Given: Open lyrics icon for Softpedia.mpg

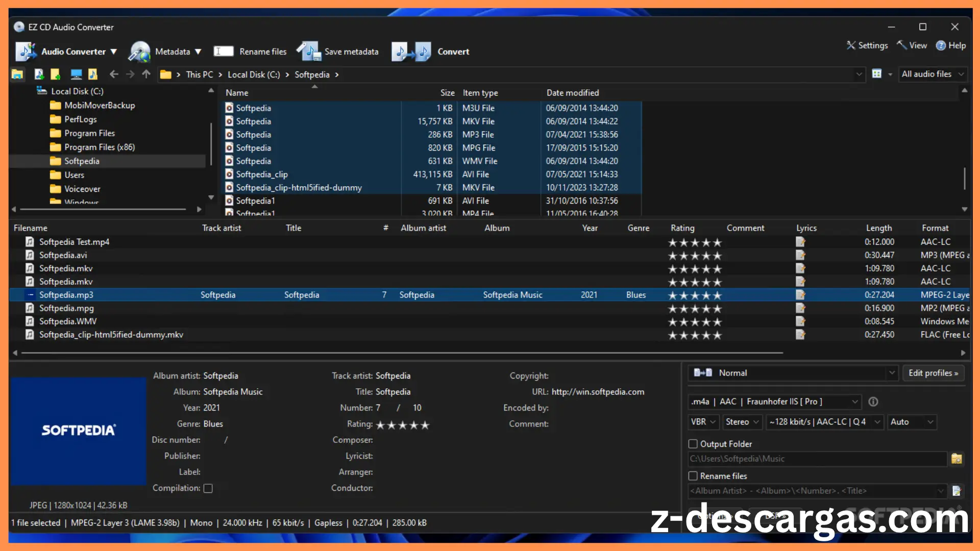Looking at the screenshot, I should [x=800, y=308].
